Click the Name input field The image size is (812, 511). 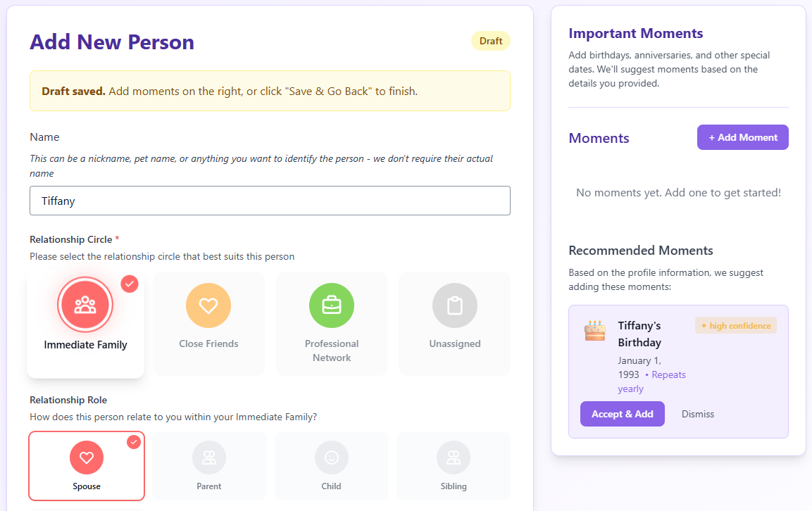pos(270,201)
